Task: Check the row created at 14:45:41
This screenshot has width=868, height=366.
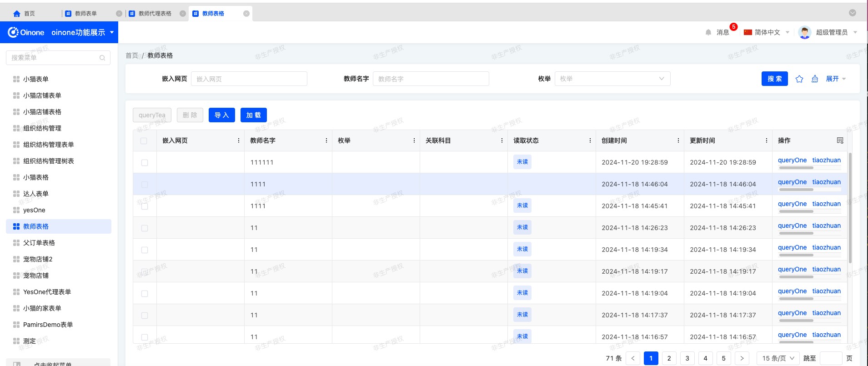Action: (145, 206)
